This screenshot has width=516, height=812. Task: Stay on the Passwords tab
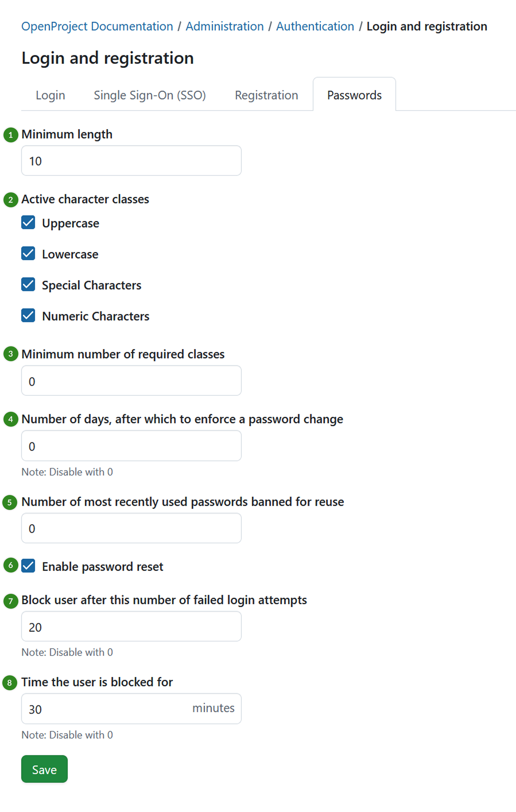point(354,95)
